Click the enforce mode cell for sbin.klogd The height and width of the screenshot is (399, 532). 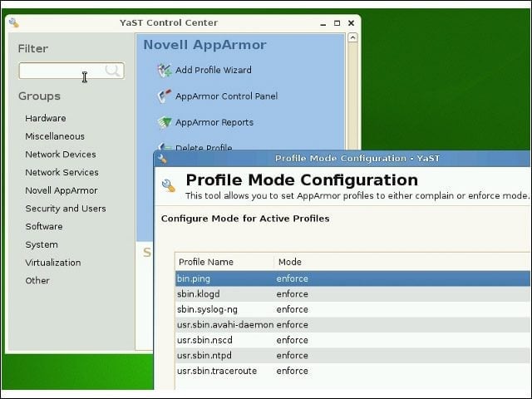point(292,293)
